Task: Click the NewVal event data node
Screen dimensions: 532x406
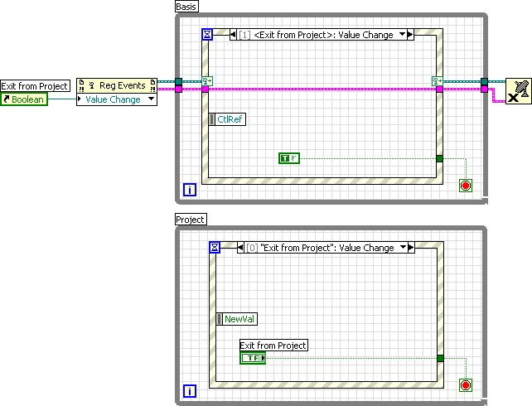Action: tap(236, 319)
